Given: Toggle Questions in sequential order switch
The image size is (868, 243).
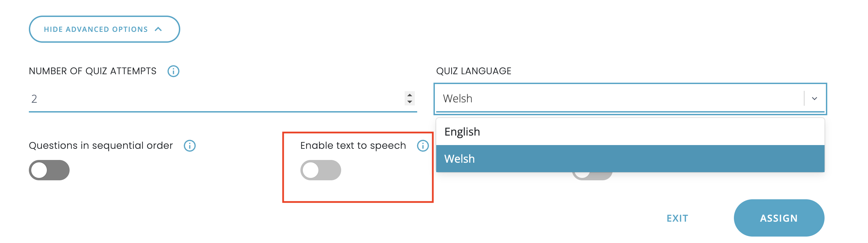Looking at the screenshot, I should (49, 170).
